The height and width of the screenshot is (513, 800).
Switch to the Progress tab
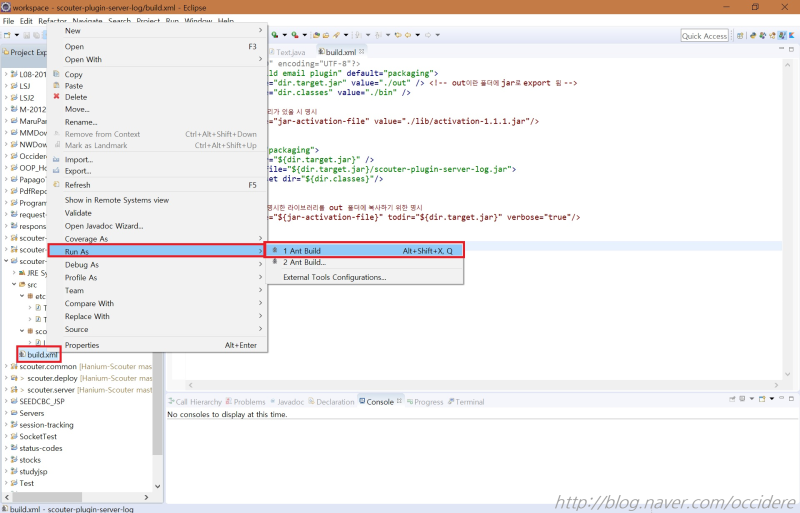(x=425, y=402)
